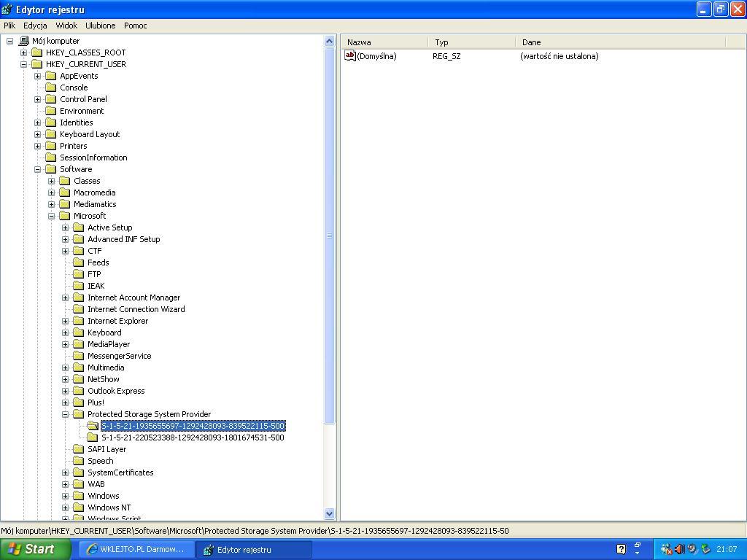Open the Ulubione menu
The image size is (747, 560).
pos(101,26)
